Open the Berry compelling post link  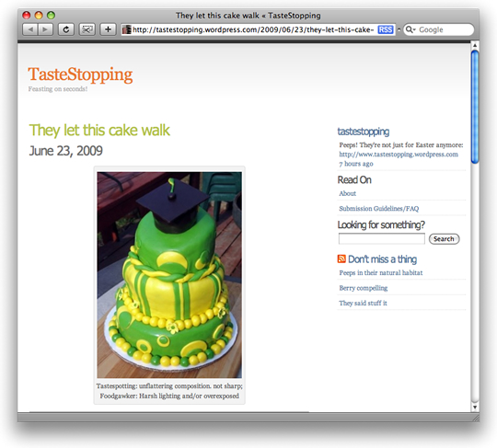[x=364, y=288]
